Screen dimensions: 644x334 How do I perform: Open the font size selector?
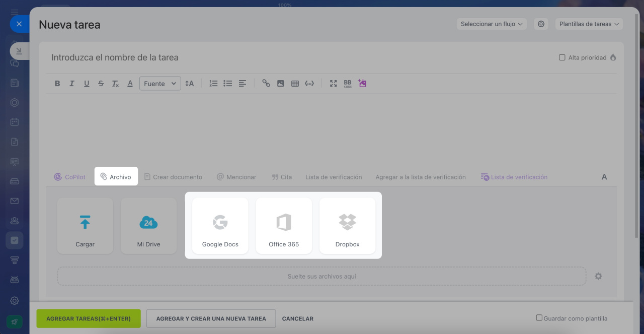coord(189,84)
